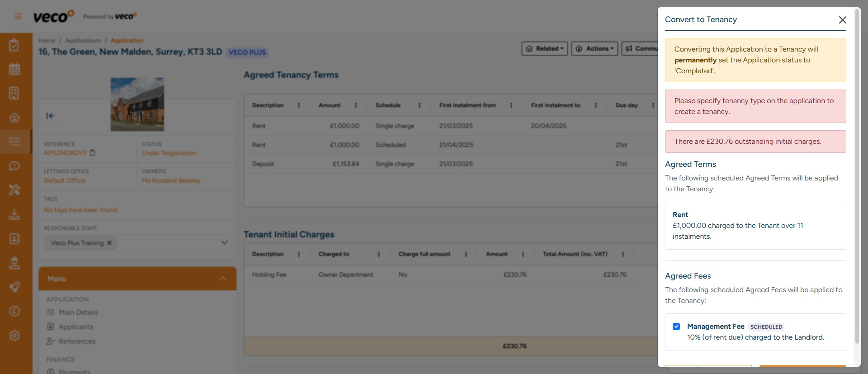Click the Under Negotiation status
The height and width of the screenshot is (374, 868).
(x=169, y=153)
